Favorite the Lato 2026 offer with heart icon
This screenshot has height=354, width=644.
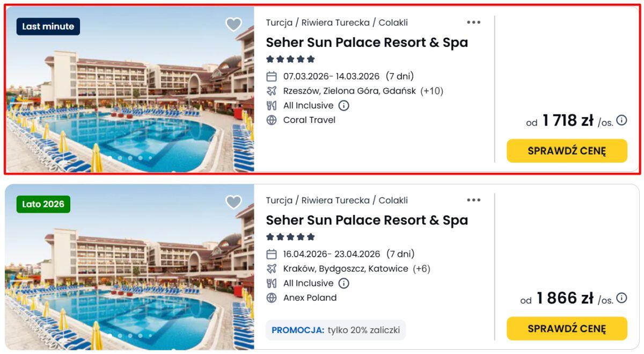coord(233,203)
